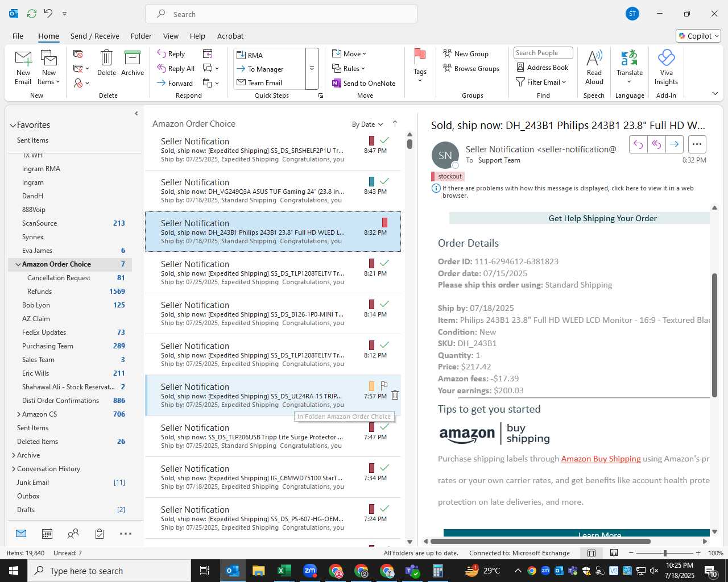Open the Calendar view icon
This screenshot has height=582, width=728.
pyautogui.click(x=47, y=534)
